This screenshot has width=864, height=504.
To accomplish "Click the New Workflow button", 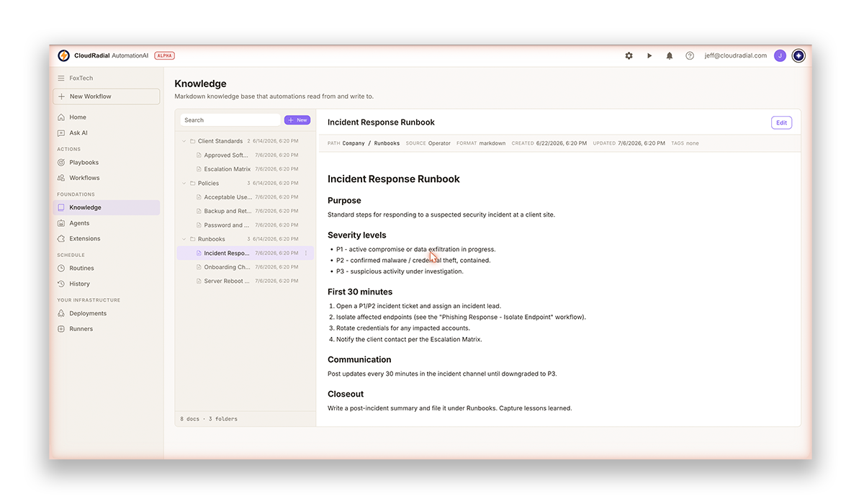I will coord(107,96).
